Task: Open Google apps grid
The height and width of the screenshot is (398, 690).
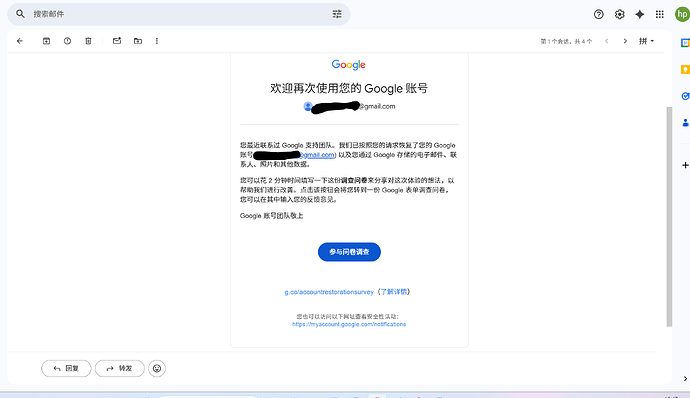Action: (x=660, y=15)
